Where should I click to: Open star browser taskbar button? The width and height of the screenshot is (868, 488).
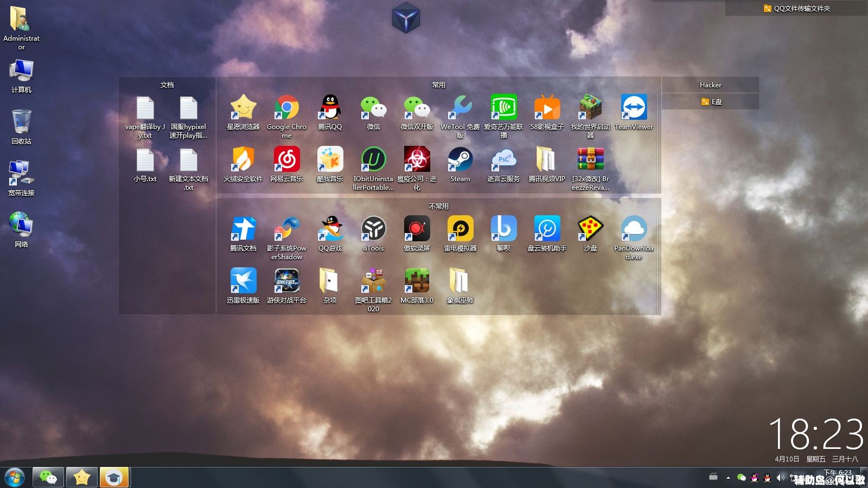[x=82, y=478]
